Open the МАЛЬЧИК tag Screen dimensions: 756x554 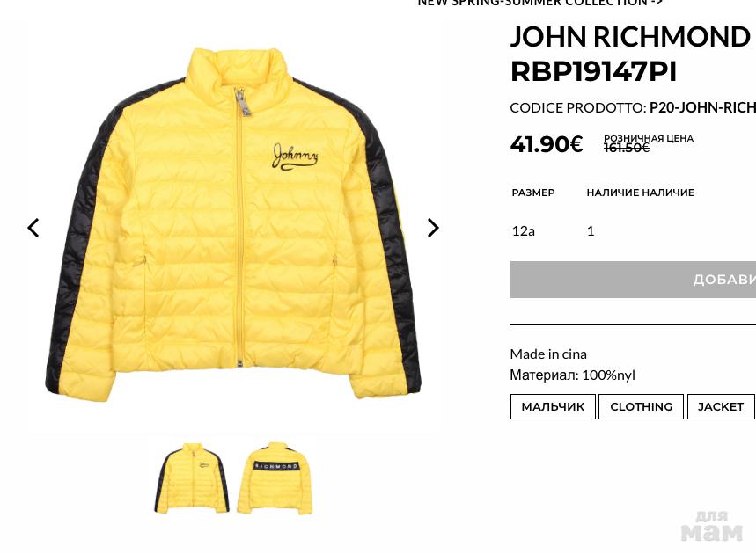point(553,406)
